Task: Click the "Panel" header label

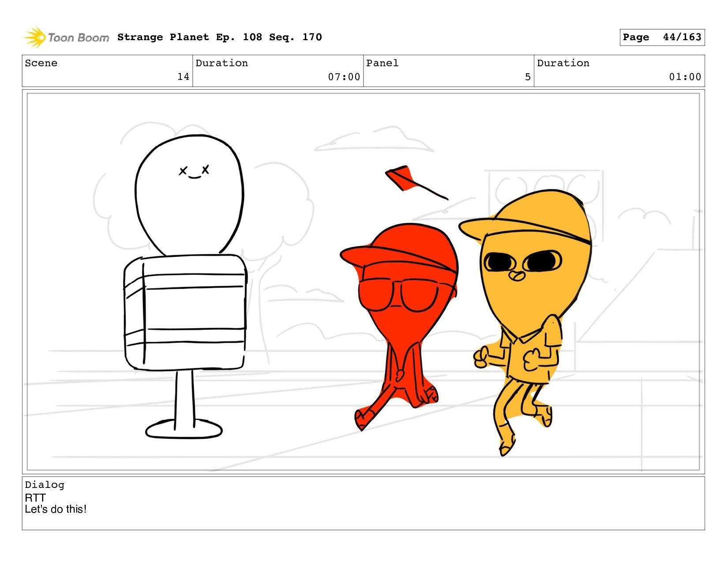Action: coord(383,63)
